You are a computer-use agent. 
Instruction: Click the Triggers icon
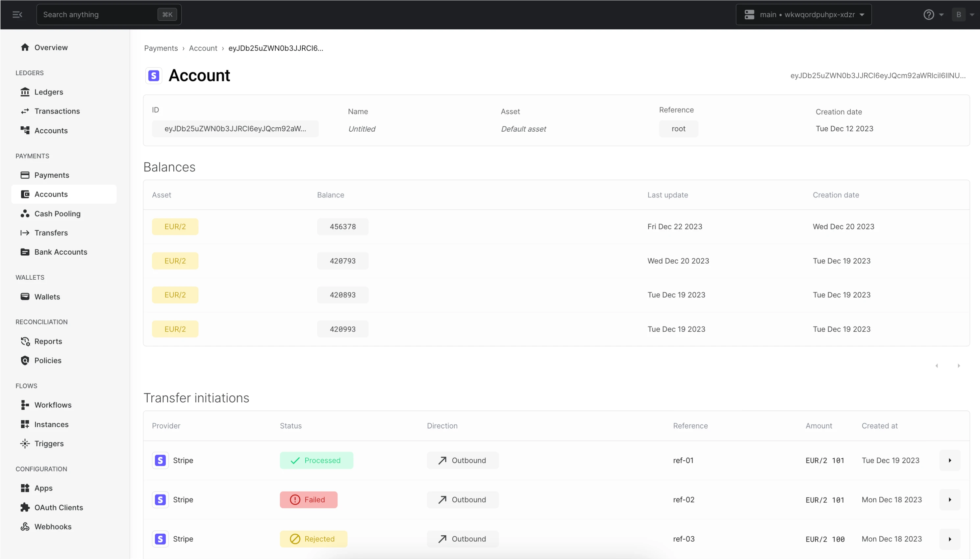point(25,444)
